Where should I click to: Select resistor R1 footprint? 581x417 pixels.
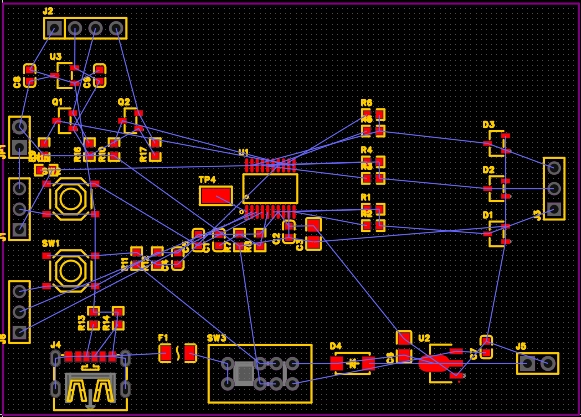(373, 209)
